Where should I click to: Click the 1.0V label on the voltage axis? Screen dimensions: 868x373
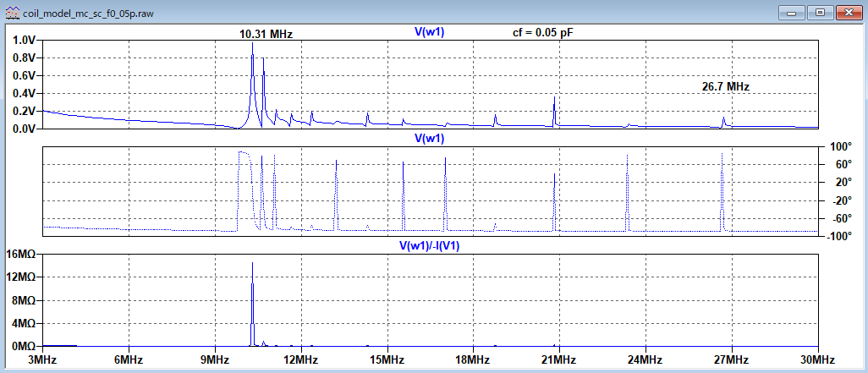coord(24,40)
